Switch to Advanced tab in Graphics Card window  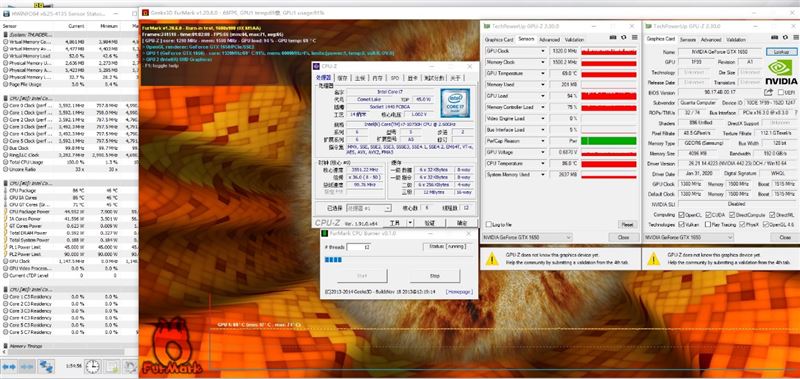711,39
